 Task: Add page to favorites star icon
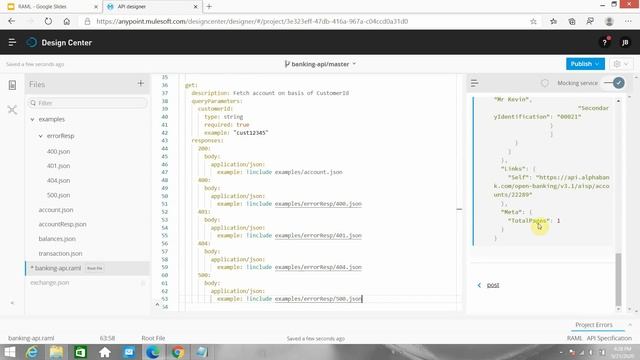tap(533, 21)
